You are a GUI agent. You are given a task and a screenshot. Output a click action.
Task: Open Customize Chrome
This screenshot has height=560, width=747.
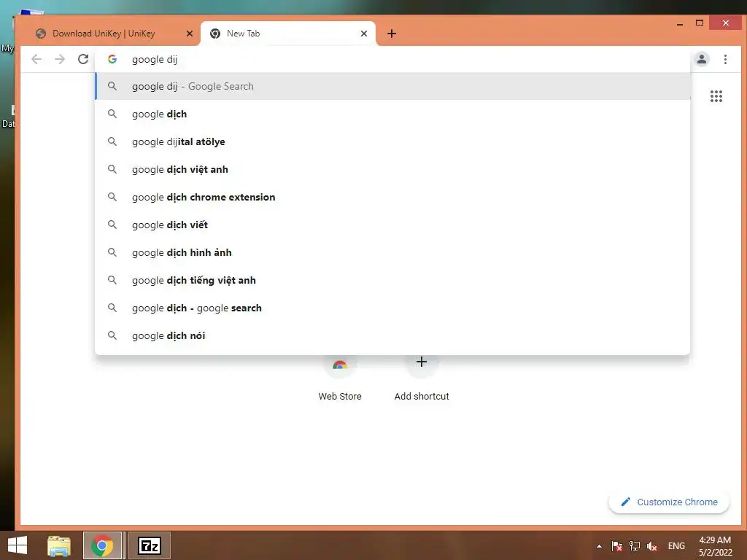click(669, 502)
